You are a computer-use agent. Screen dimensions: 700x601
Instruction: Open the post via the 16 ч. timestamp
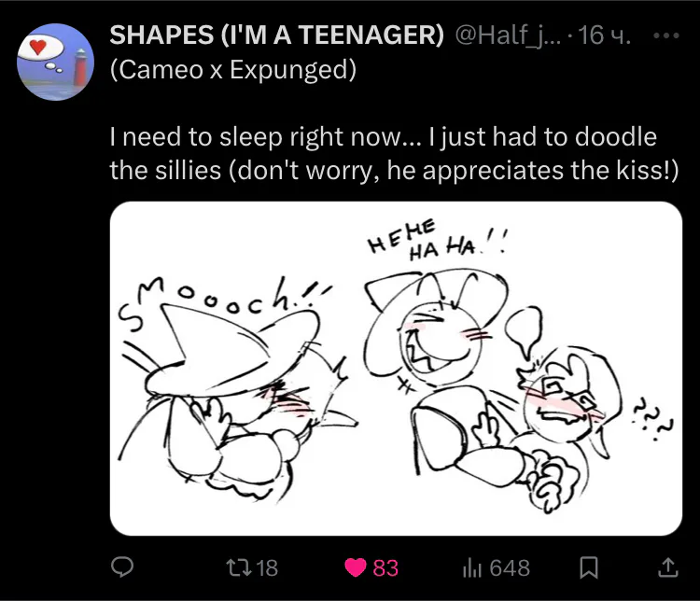pos(604,35)
